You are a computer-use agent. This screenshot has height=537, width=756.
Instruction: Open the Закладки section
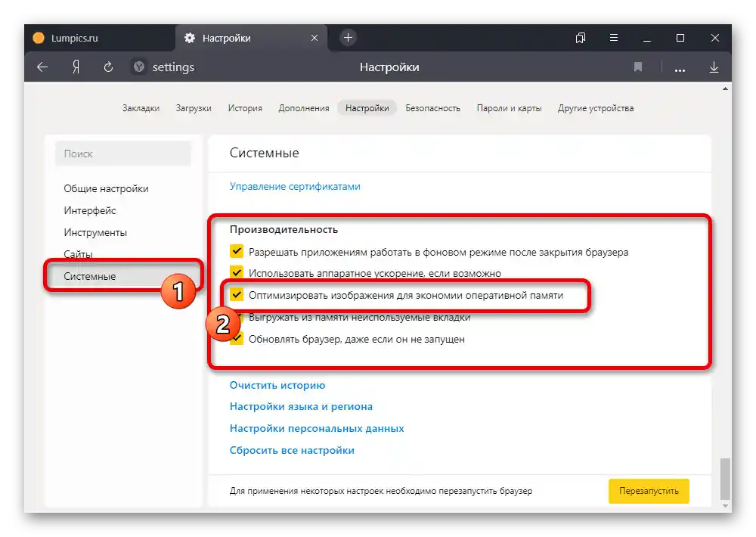coord(141,108)
